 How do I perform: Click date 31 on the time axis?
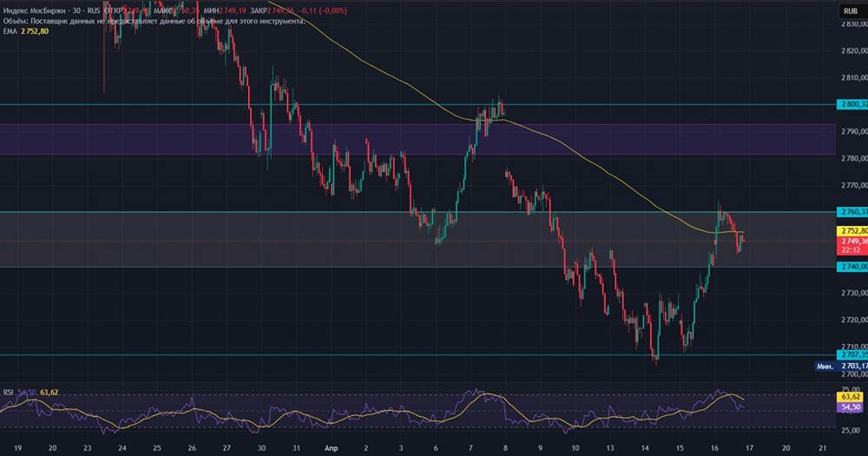pyautogui.click(x=297, y=447)
